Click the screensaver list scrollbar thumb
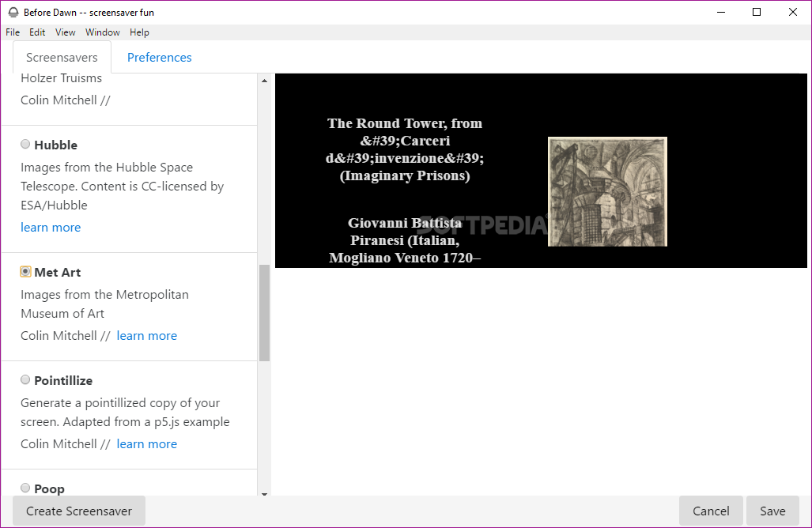 [265, 313]
